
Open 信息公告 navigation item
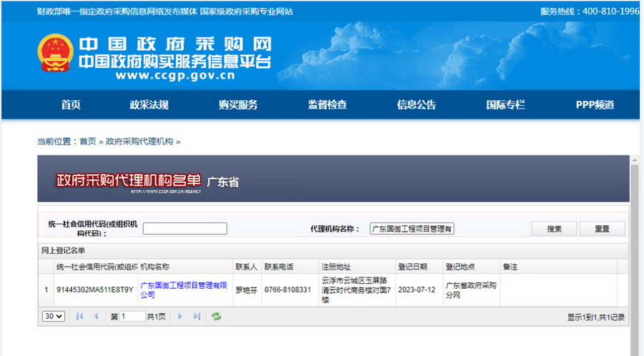click(x=416, y=105)
